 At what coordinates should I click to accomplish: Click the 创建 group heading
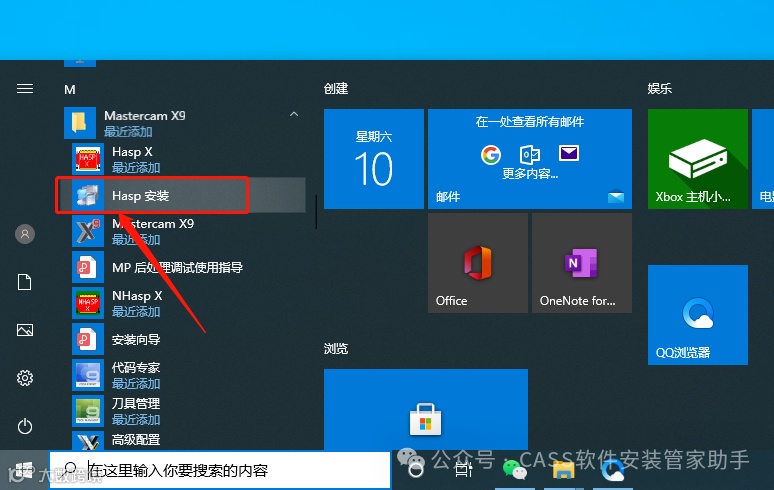[336, 88]
